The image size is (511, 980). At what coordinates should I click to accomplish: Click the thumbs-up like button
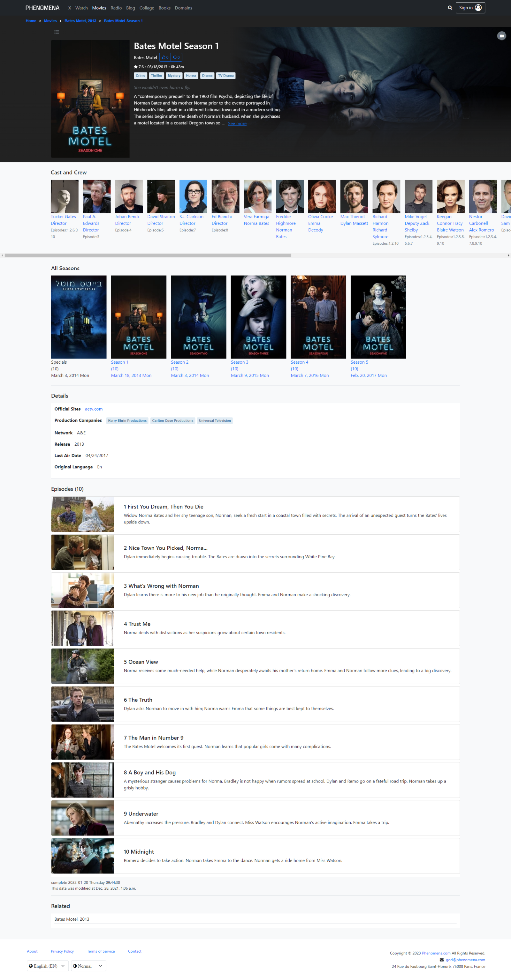165,57
